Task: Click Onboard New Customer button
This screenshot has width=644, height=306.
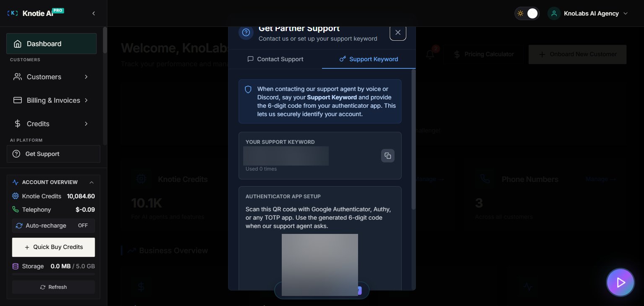Action: pyautogui.click(x=578, y=54)
